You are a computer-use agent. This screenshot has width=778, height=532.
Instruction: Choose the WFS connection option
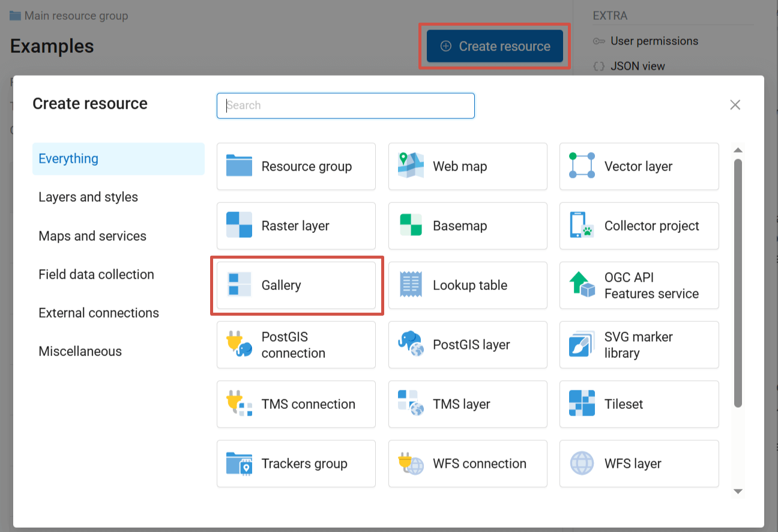(468, 464)
